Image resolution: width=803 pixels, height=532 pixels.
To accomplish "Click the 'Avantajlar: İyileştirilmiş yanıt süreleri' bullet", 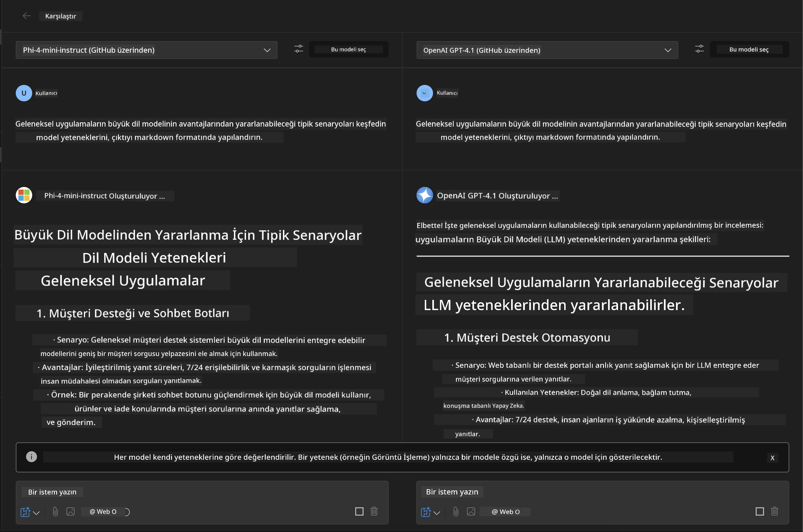I will (x=205, y=367).
